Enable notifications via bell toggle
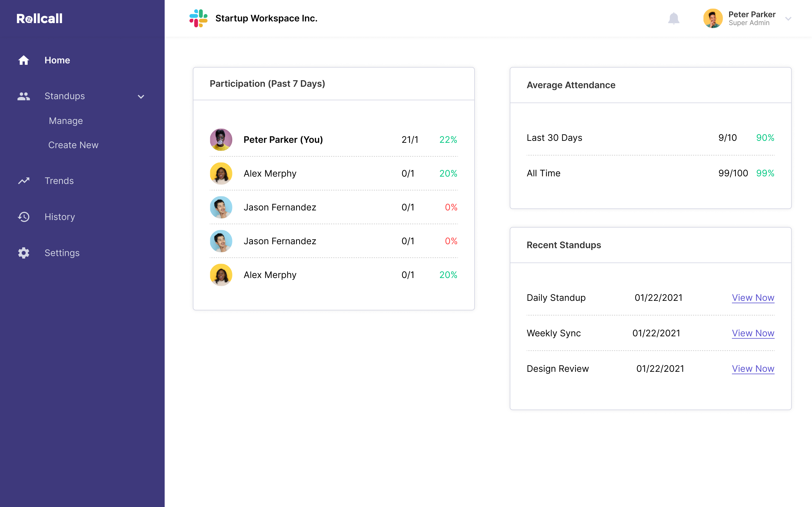This screenshot has height=507, width=812. pyautogui.click(x=674, y=18)
